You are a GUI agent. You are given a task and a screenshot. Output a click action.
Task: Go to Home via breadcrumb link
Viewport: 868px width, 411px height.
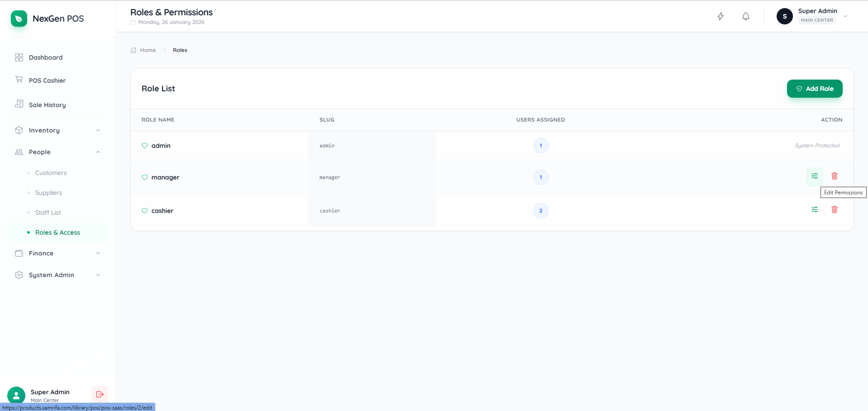(x=147, y=50)
